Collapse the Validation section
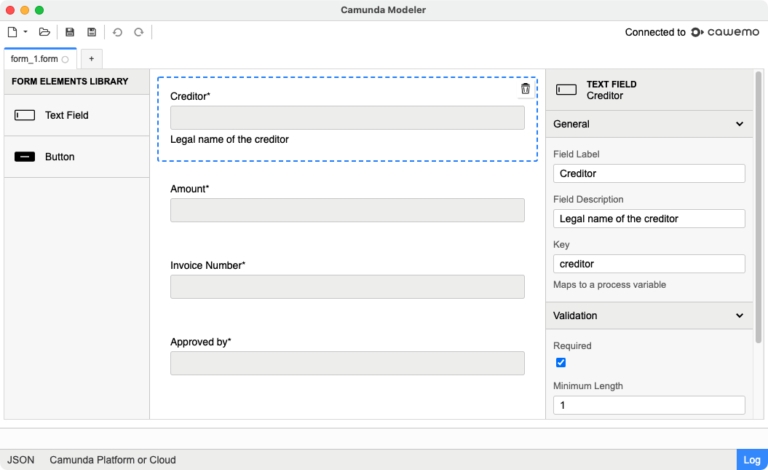 click(740, 315)
